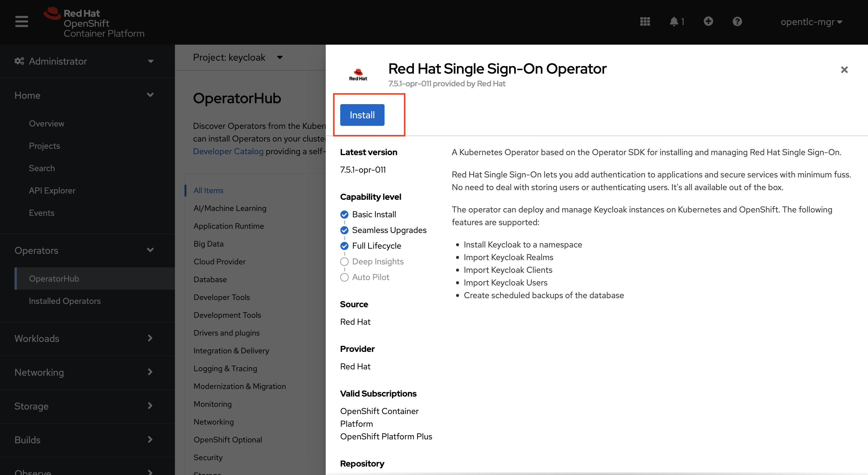
Task: Filter by Drivers and plugins category
Action: click(227, 333)
